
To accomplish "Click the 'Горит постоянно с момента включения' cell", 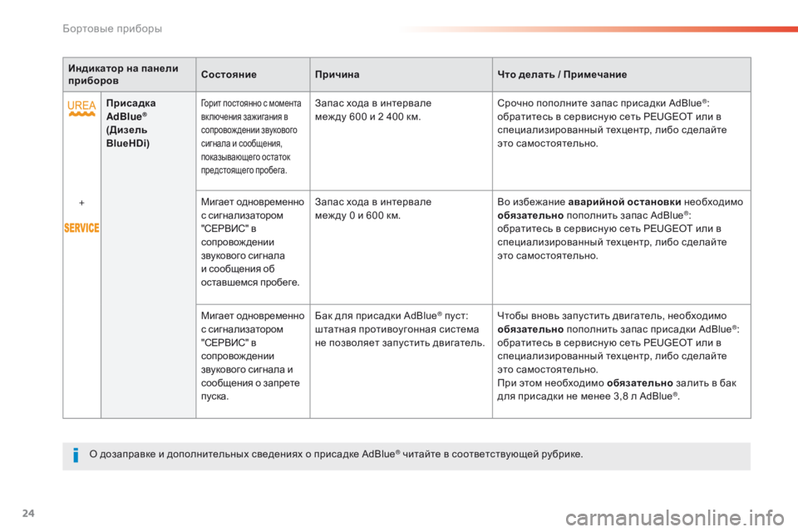I will point(253,141).
